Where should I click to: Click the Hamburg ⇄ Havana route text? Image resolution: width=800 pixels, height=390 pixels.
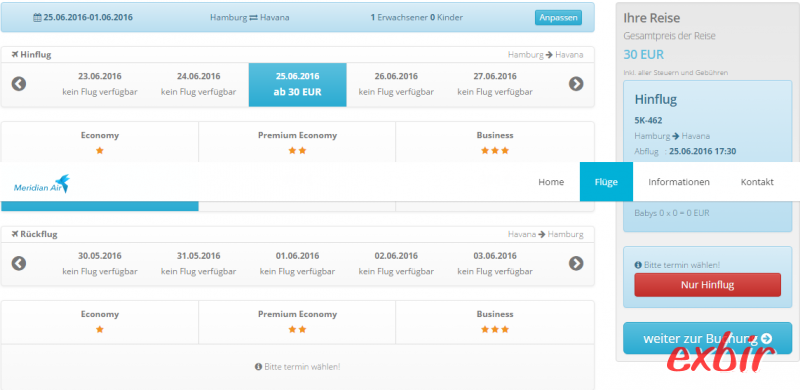pyautogui.click(x=249, y=17)
